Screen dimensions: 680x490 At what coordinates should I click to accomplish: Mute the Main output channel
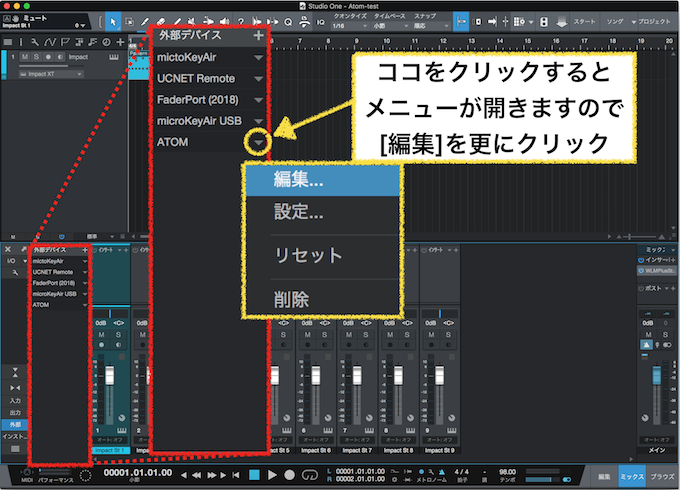pos(648,335)
